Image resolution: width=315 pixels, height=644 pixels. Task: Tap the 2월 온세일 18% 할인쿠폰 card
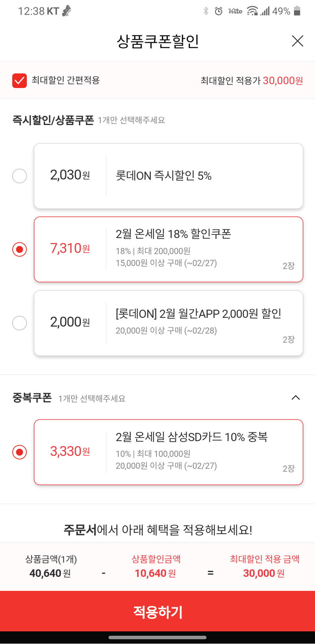click(169, 249)
